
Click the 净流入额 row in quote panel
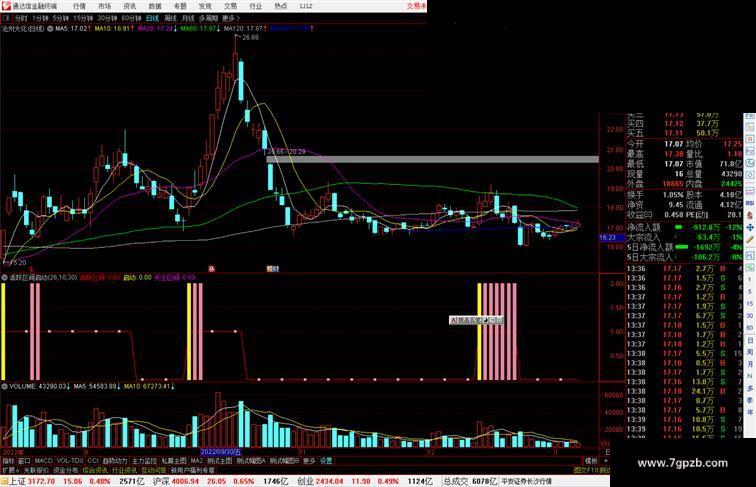(x=684, y=227)
